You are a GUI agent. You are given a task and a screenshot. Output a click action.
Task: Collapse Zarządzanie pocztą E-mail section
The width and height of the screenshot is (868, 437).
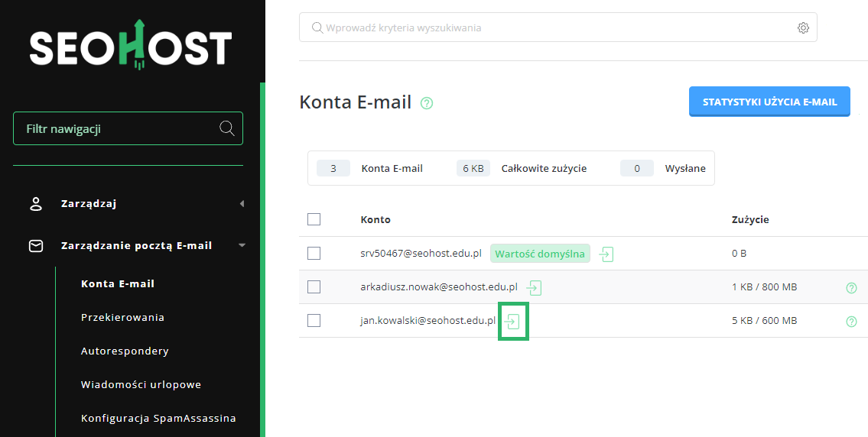pos(242,246)
